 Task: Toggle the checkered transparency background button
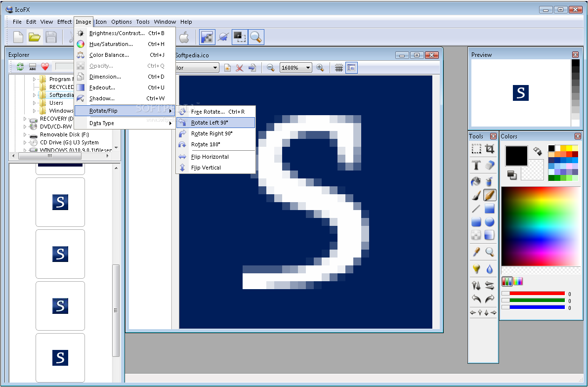tap(207, 37)
